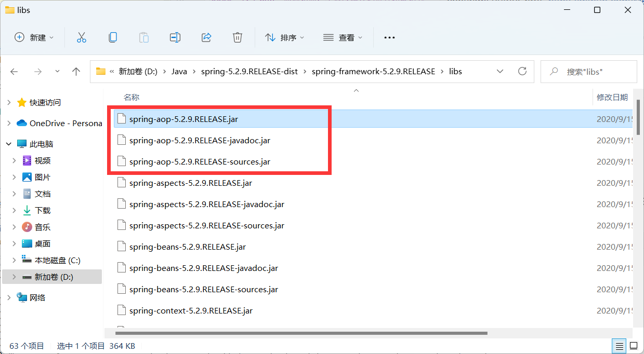Click the file icon of spring-aspects-5.2.9.RELEASE.jar

tap(122, 183)
